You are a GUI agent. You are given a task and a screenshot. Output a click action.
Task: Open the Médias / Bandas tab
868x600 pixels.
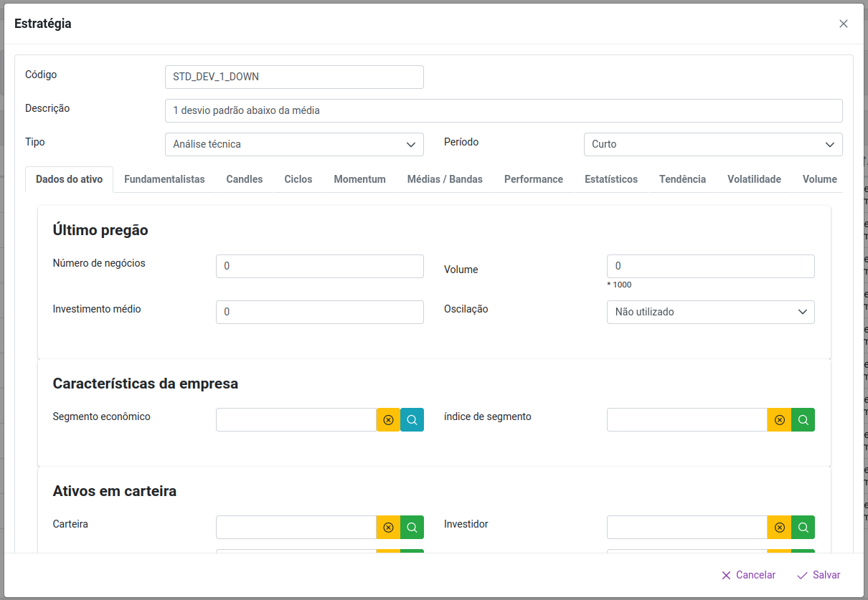click(445, 179)
